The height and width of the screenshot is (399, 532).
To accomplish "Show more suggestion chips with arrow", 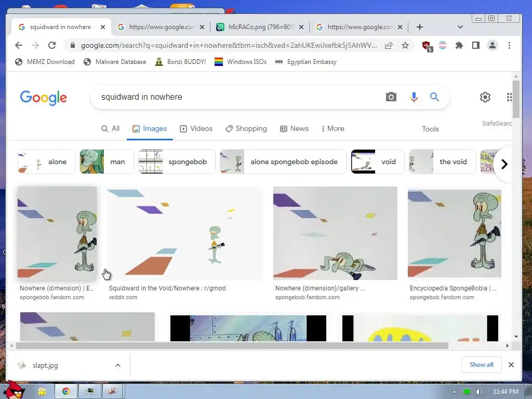I will [504, 164].
